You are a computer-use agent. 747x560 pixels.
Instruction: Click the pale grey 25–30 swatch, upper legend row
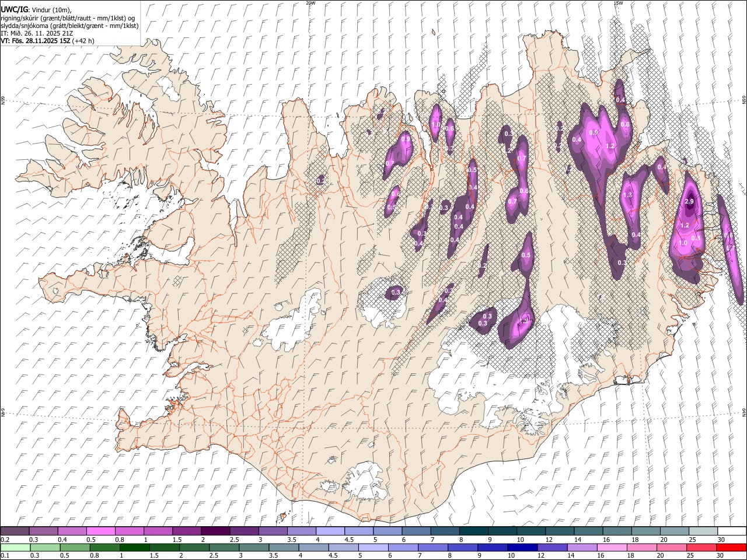coord(703,531)
